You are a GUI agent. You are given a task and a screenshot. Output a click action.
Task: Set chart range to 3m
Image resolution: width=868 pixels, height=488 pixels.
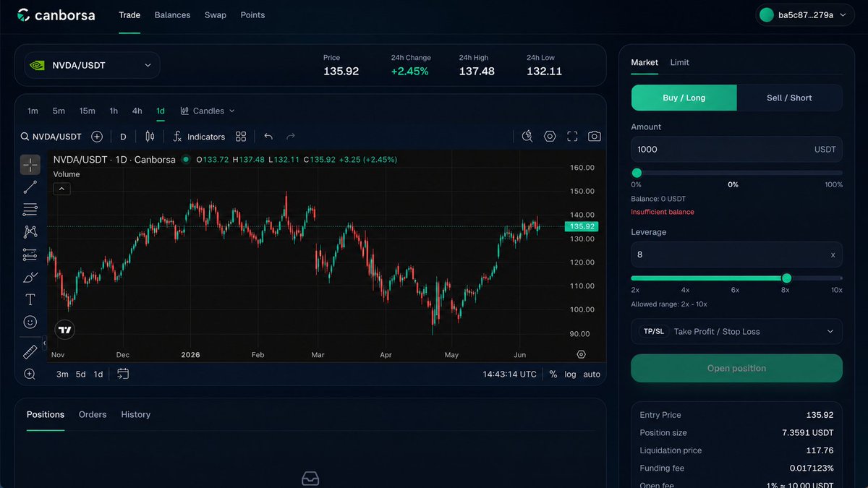point(62,374)
